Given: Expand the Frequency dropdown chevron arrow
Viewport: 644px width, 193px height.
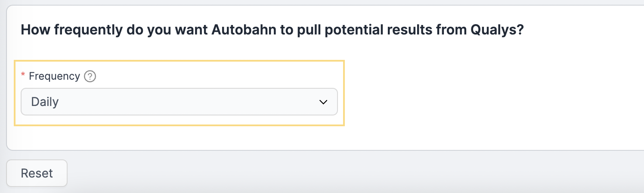Looking at the screenshot, I should click(x=323, y=102).
